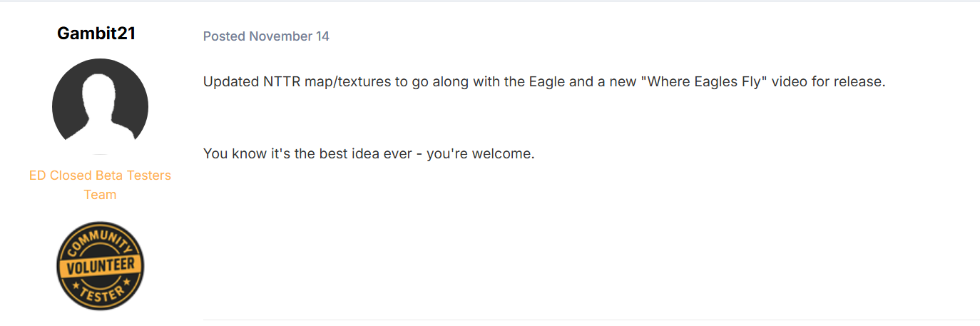Click the yellow VOLUNTEER banner on the badge
980x326 pixels.
[x=100, y=267]
